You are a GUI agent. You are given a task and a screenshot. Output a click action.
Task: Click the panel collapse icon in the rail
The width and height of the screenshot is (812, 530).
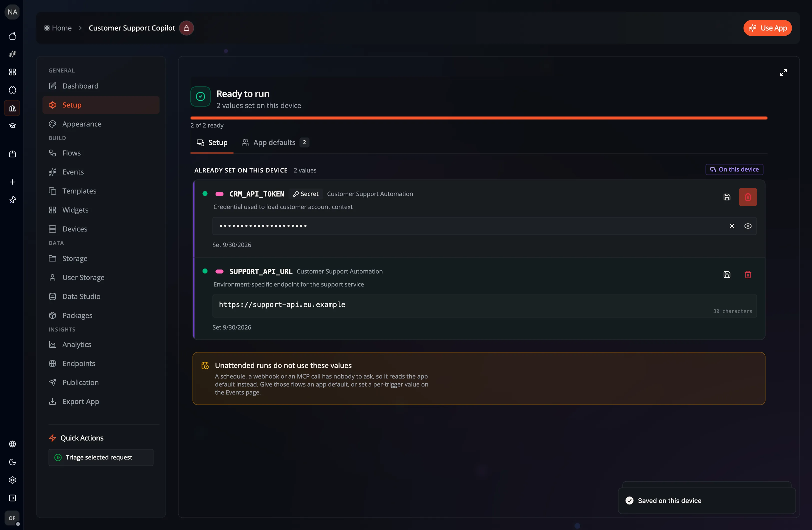pyautogui.click(x=12, y=498)
